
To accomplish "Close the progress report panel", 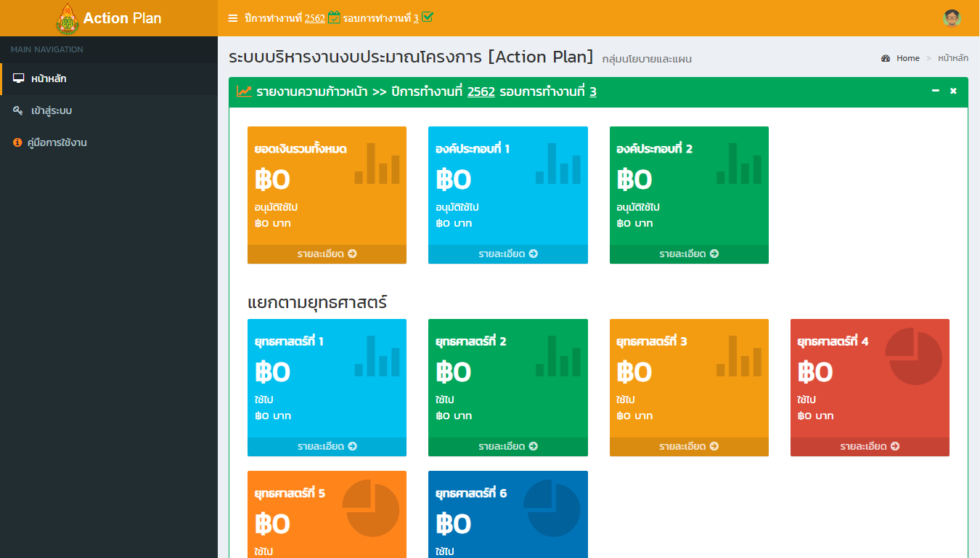I will pos(953,91).
